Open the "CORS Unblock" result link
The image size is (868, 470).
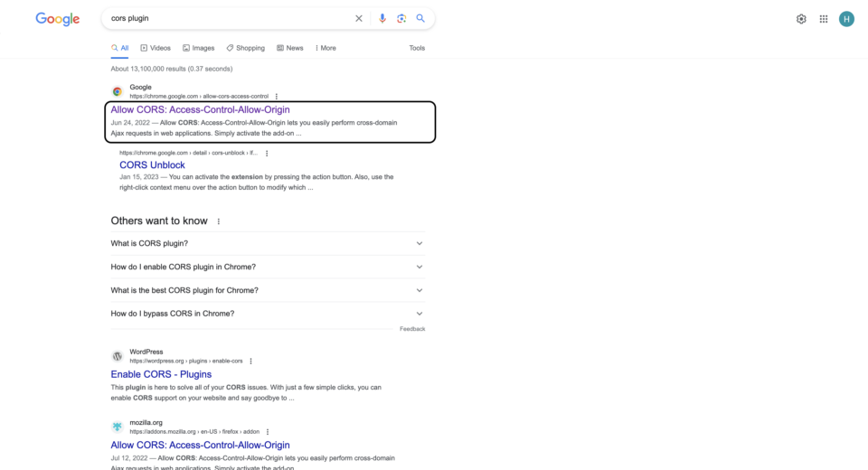coord(152,165)
